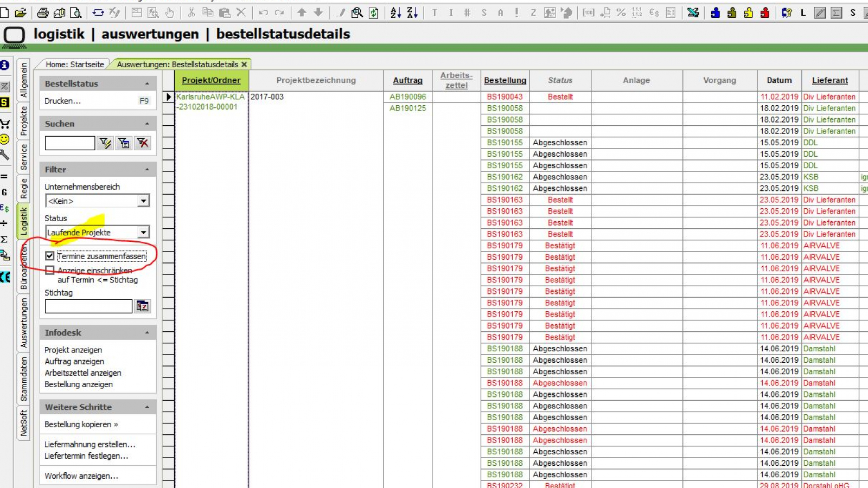Screen dimensions: 868x488
Task: Open Liefermahnung erstellen
Action: pyautogui.click(x=90, y=444)
